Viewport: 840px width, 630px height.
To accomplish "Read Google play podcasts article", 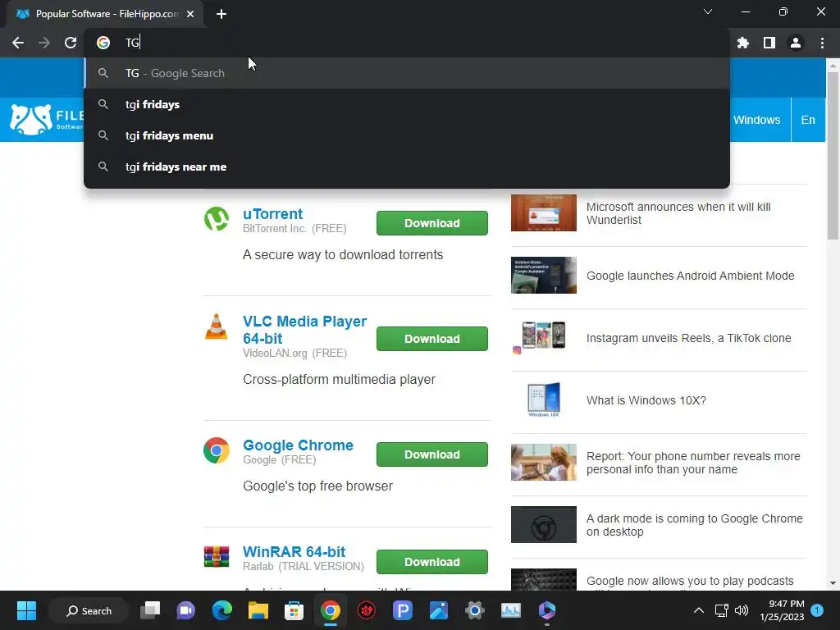I will point(690,581).
